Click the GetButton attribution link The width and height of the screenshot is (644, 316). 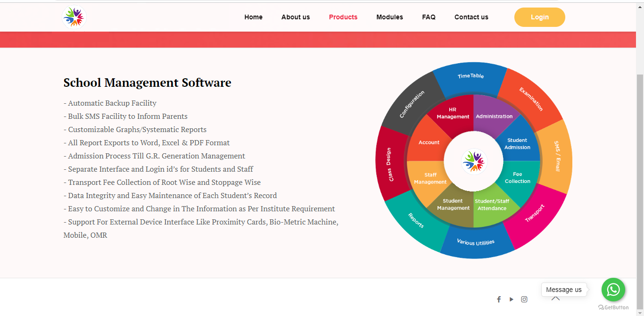[x=613, y=308]
